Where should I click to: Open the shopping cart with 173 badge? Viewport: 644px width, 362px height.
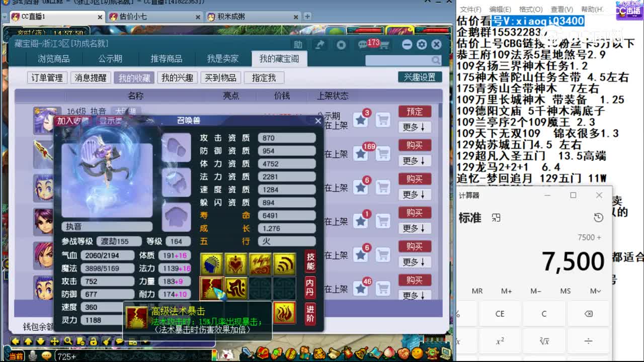point(384,45)
